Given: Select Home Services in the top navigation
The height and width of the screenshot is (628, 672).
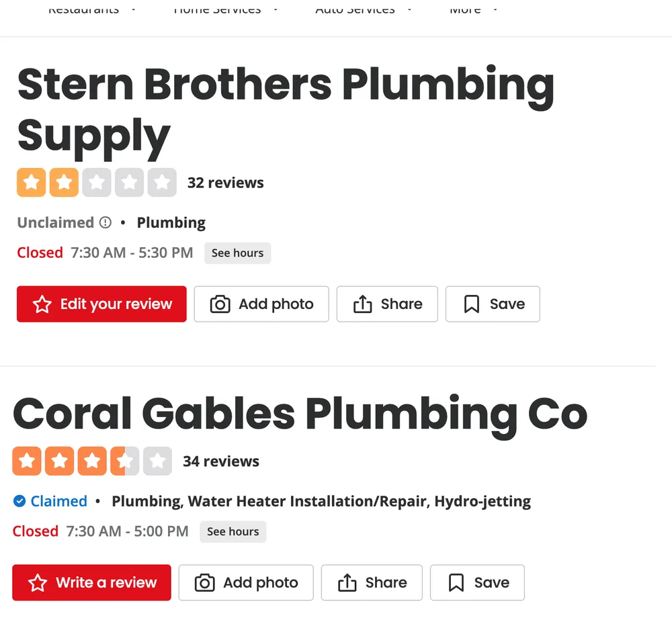Looking at the screenshot, I should pyautogui.click(x=216, y=9).
